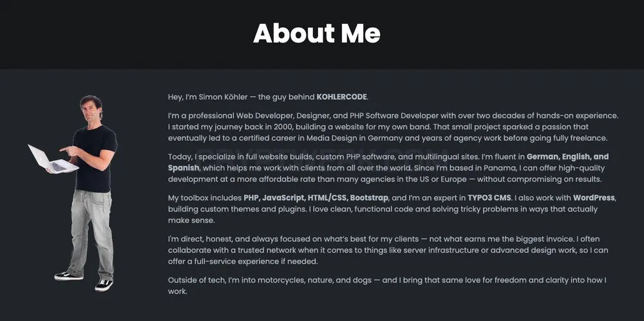
Task: Click bold PHP, JavaScript, HTML/CSS, Bootstrap text
Action: point(316,198)
